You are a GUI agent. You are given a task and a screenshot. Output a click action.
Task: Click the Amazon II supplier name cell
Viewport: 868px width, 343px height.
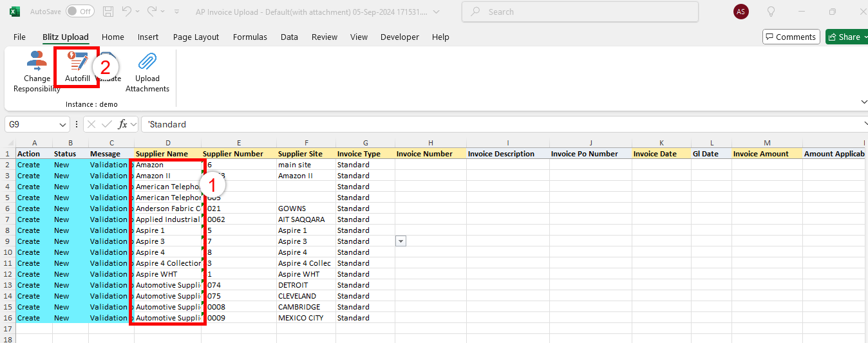[167, 176]
